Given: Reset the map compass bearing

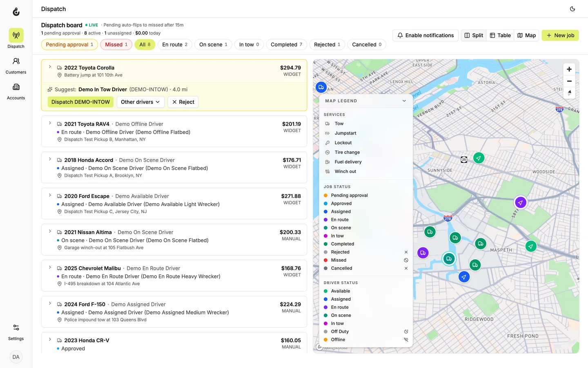Looking at the screenshot, I should pos(569,93).
